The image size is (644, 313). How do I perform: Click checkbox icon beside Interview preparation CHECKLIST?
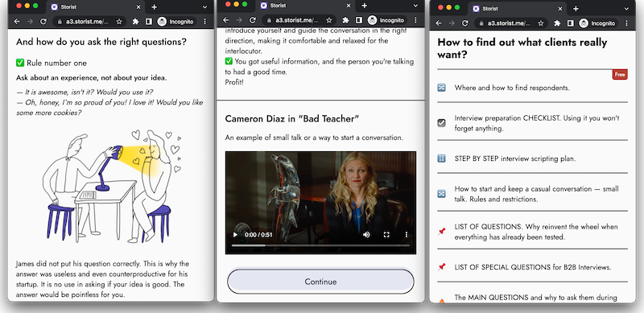441,122
